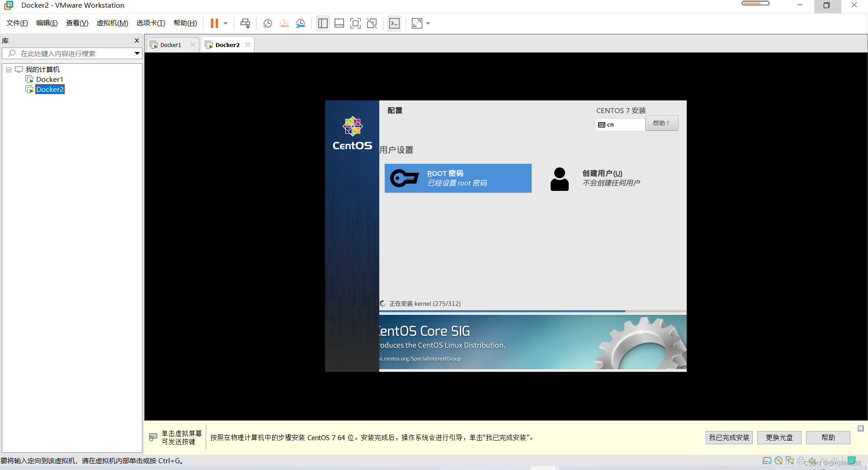
Task: Select the Docker2 tab
Action: 227,45
